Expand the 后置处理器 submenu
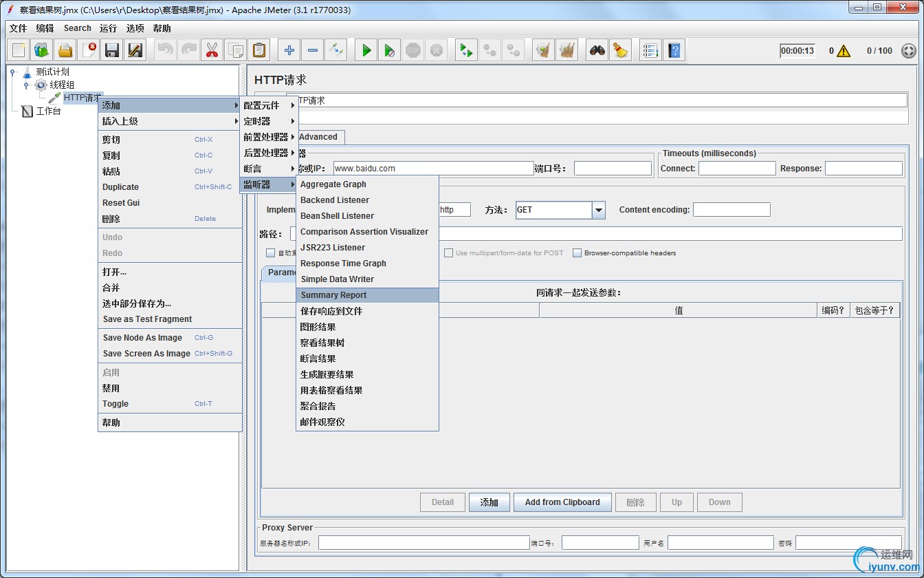Viewport: 924px width, 578px height. tap(269, 153)
